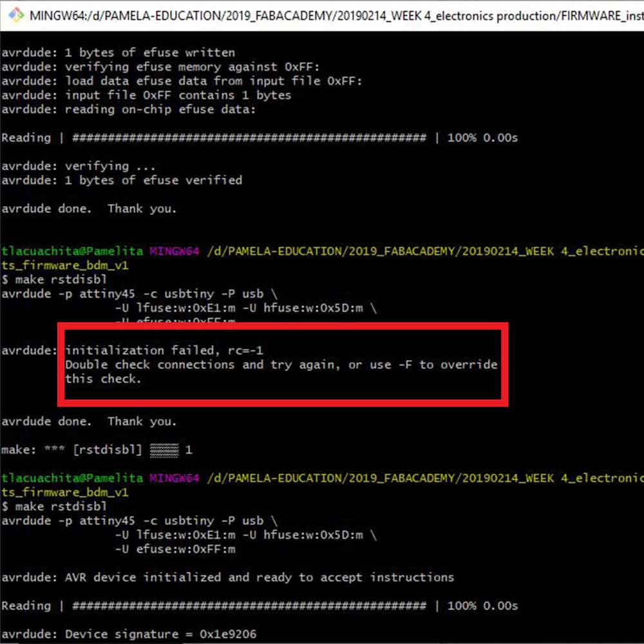
Task: Click line 'avrdude: verifying ...'
Action: [x=79, y=166]
